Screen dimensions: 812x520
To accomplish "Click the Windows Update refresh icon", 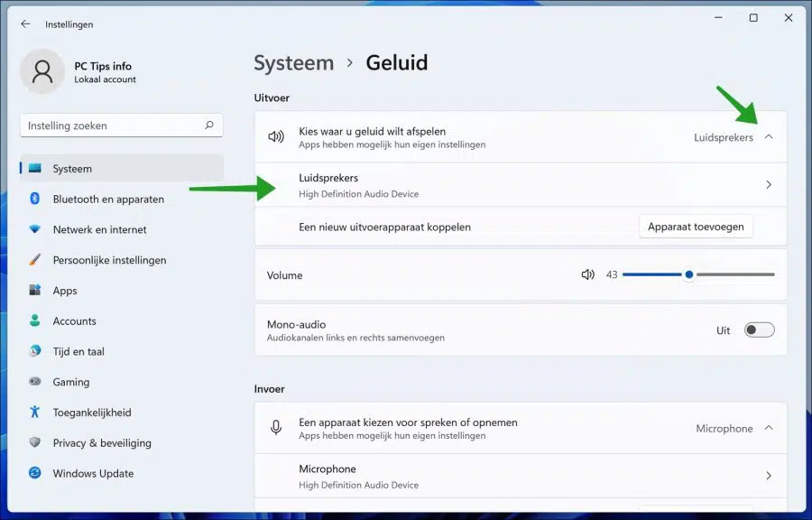I will pyautogui.click(x=34, y=473).
